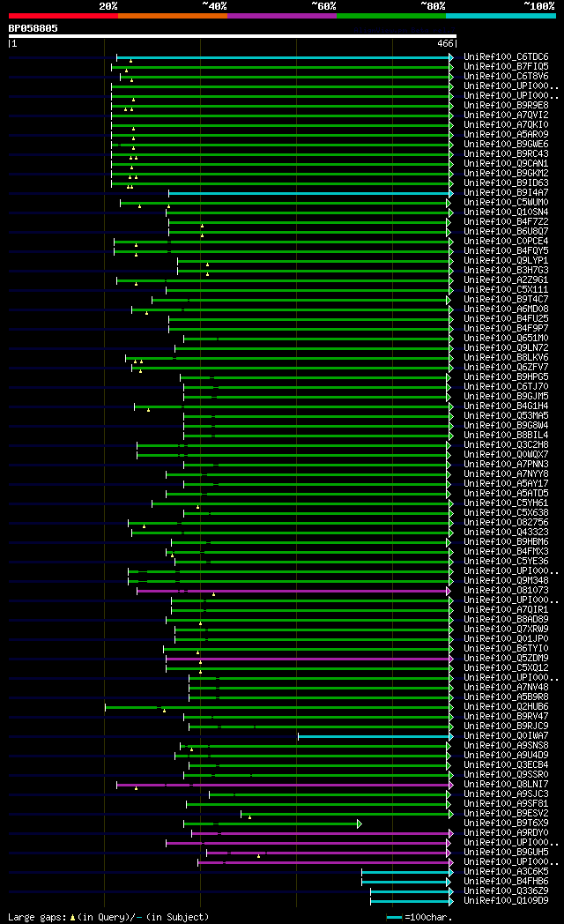The width and height of the screenshot is (564, 924).
Task: Click hit name UniRef100_Q9LYP1
Action: pos(506,260)
